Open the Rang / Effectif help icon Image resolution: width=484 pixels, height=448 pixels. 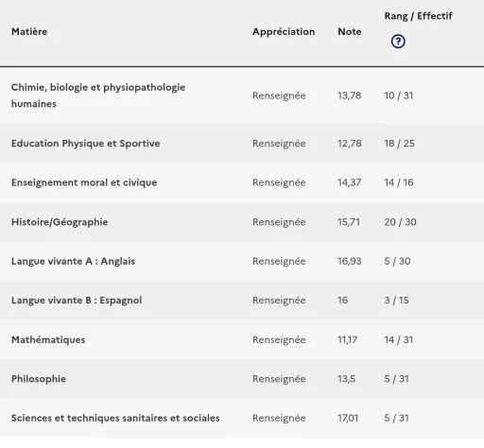(398, 42)
